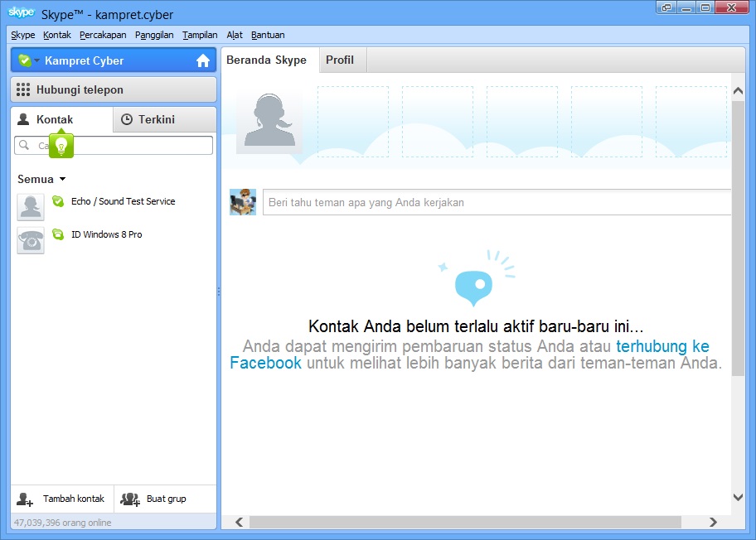Click the Tambah kontak add-person icon
This screenshot has height=540, width=756.
[x=25, y=499]
